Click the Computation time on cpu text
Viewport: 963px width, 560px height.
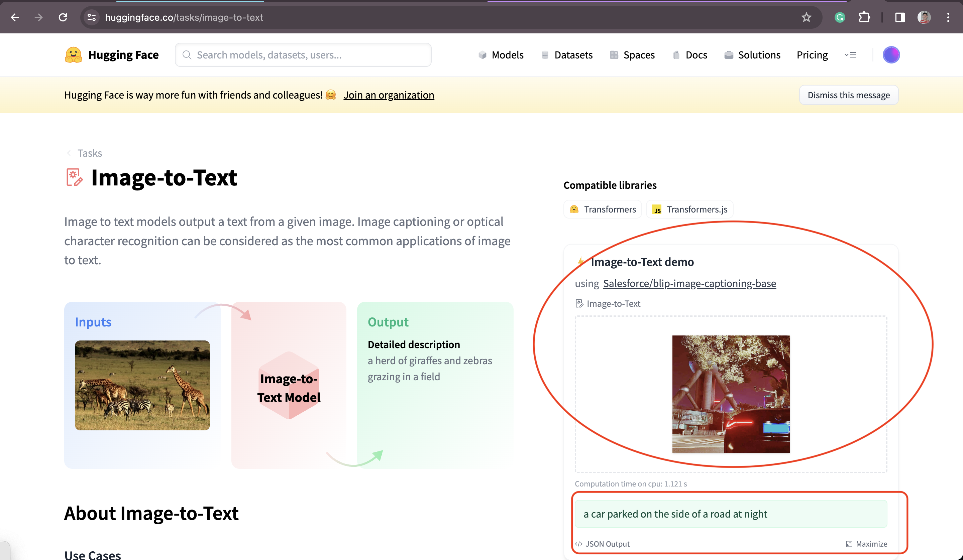[631, 483]
